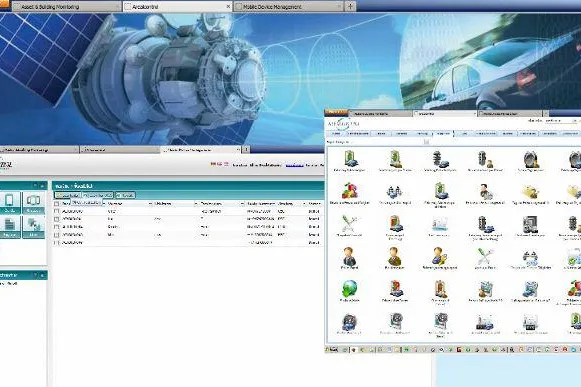Open the traffic light with person icon, top row

485,159
